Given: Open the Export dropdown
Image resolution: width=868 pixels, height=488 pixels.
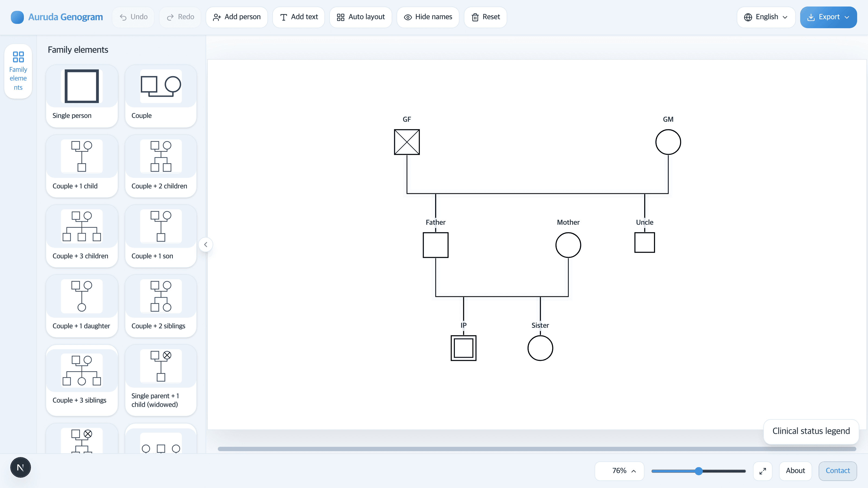Looking at the screenshot, I should pyautogui.click(x=829, y=17).
